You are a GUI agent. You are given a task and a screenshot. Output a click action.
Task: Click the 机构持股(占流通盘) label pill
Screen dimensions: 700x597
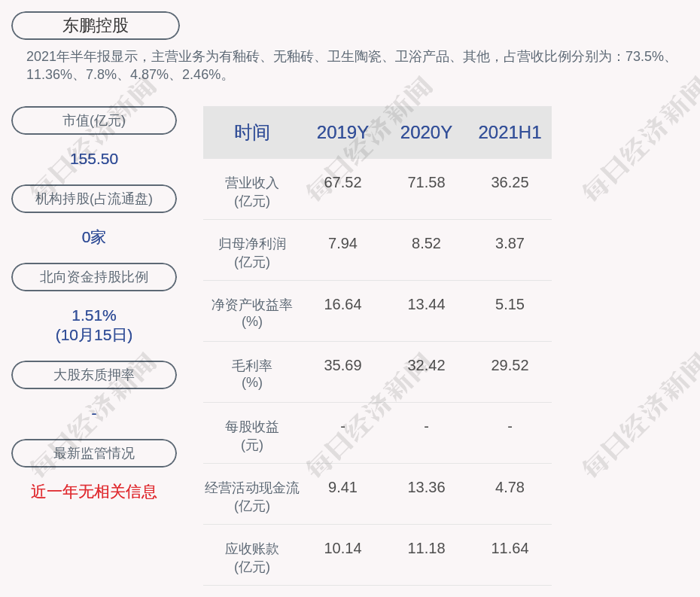click(94, 199)
